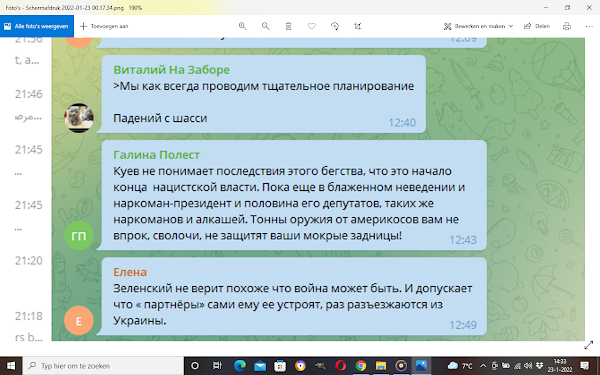Switch to Photos app on taskbar
Viewport: 600px width, 375px height.
coord(421,366)
